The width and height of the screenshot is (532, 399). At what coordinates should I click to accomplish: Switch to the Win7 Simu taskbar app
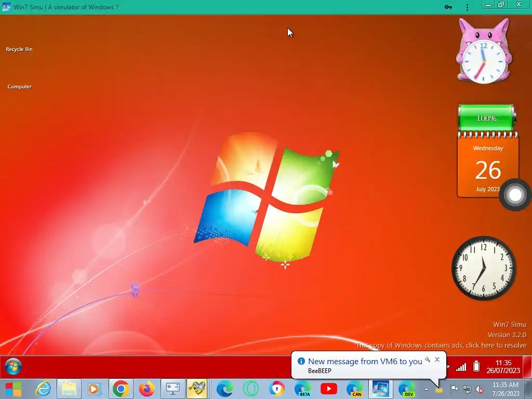point(380,389)
